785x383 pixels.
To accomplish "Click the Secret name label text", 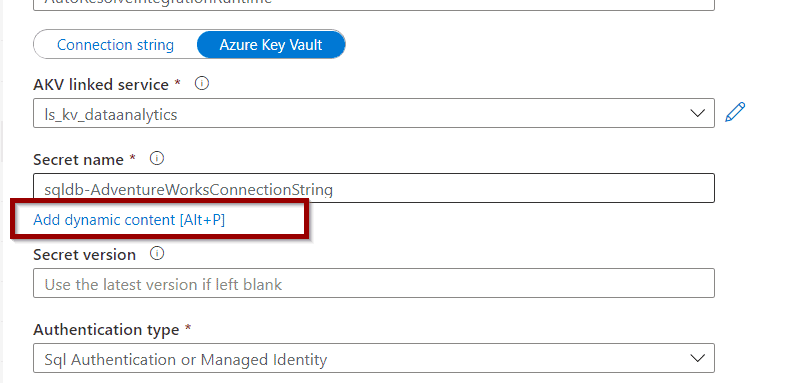I will 78,160.
